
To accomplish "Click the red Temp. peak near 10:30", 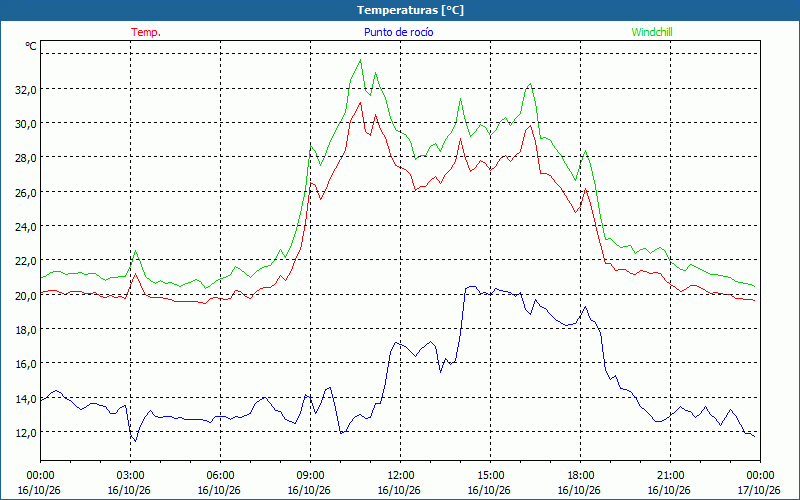I will tap(361, 103).
